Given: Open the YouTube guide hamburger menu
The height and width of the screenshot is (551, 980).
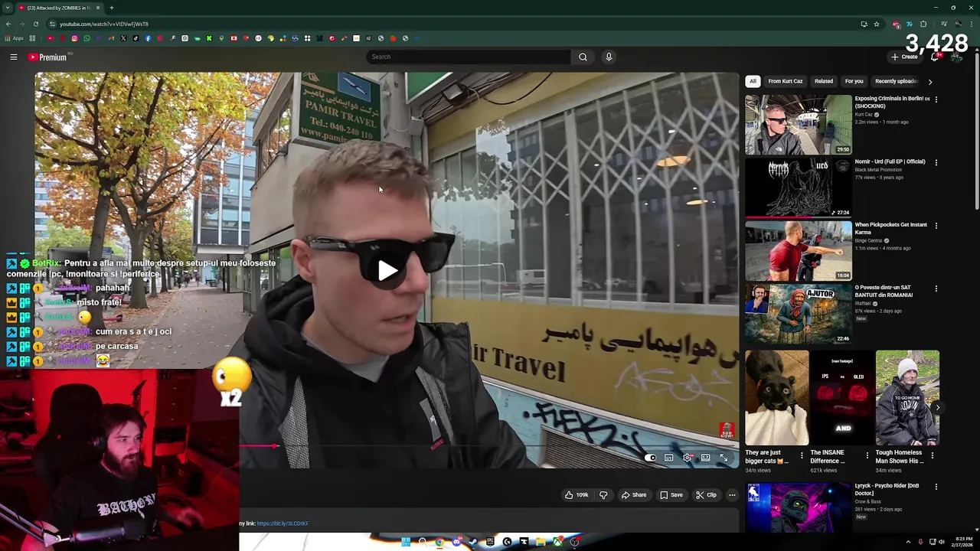Looking at the screenshot, I should (x=14, y=57).
